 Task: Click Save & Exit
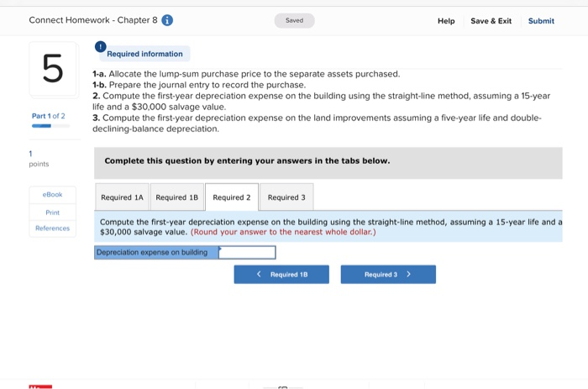tap(491, 21)
